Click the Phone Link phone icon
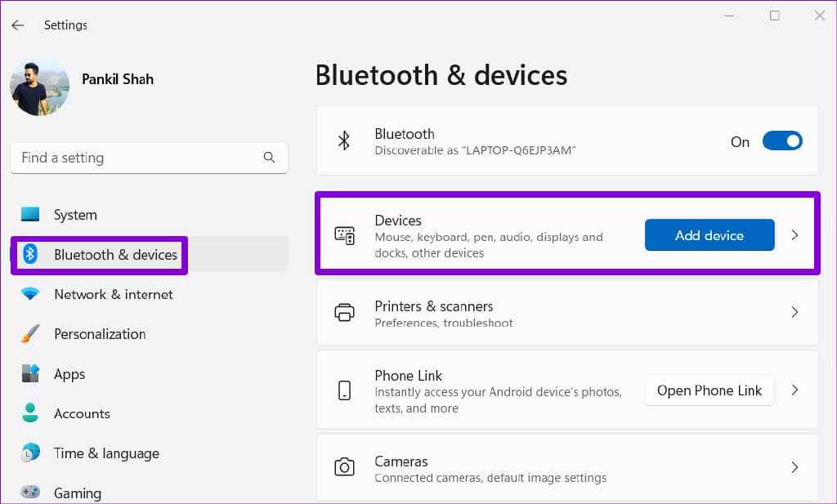 [344, 389]
